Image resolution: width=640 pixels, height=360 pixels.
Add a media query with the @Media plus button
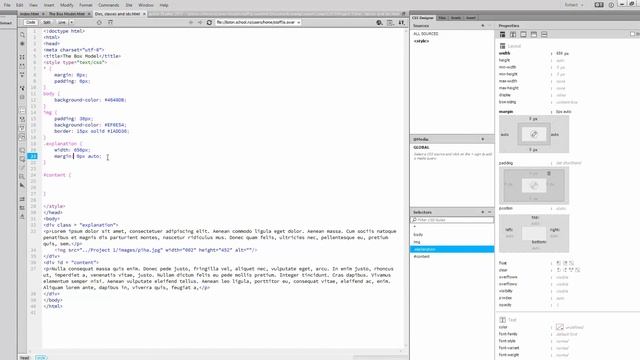click(483, 140)
